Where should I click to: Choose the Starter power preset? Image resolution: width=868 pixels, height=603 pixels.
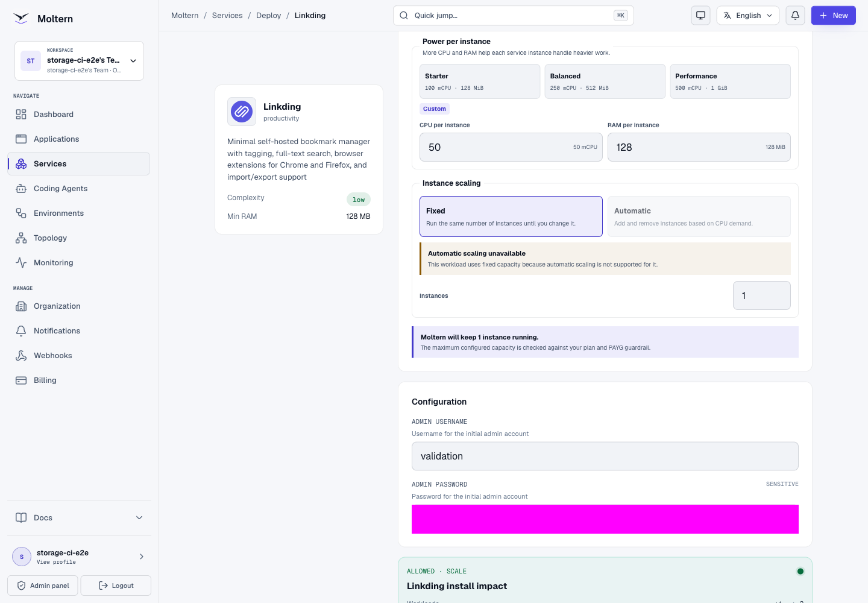(x=480, y=81)
